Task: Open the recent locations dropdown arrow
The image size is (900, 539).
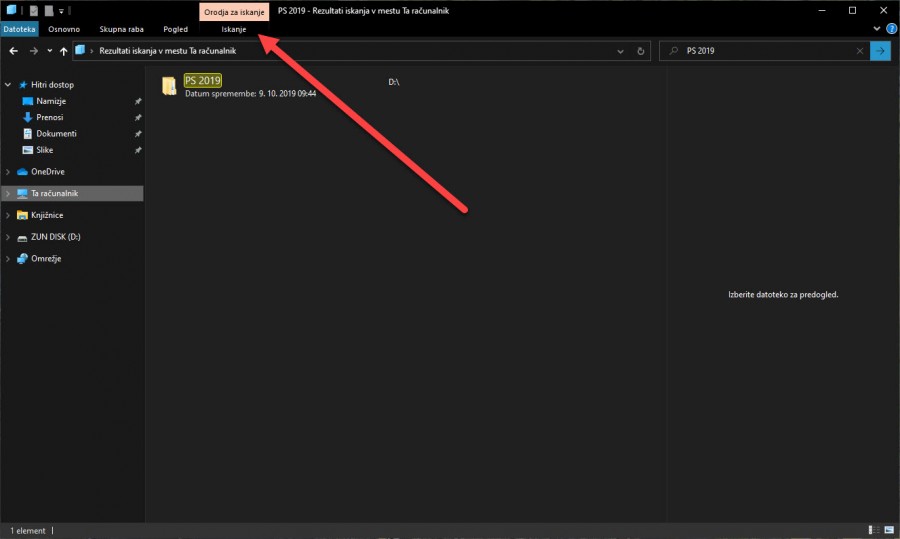Action: 49,50
